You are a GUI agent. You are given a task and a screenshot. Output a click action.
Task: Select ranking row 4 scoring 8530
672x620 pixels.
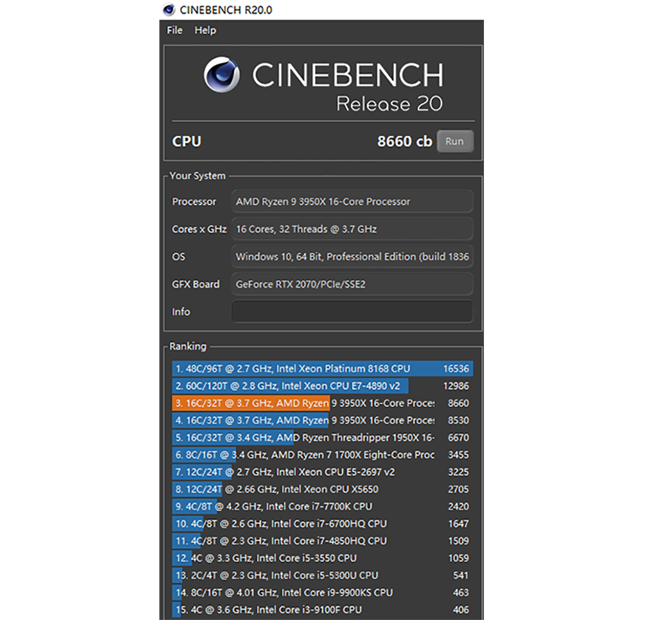point(322,420)
